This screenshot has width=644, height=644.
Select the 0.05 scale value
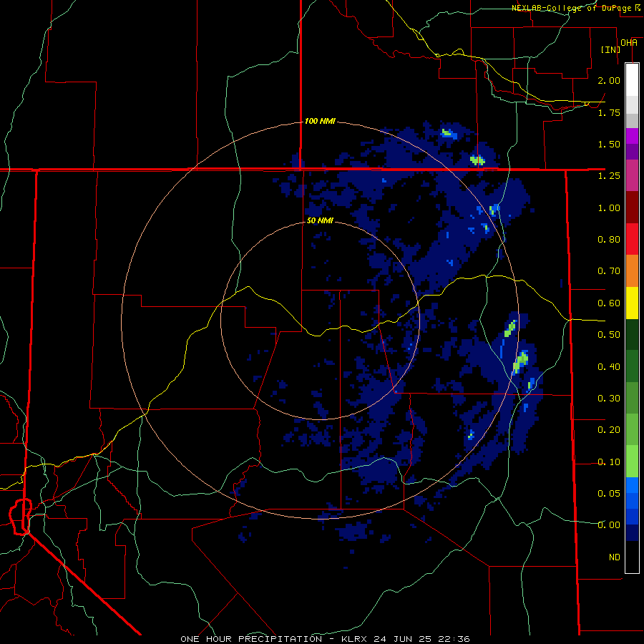tap(609, 493)
